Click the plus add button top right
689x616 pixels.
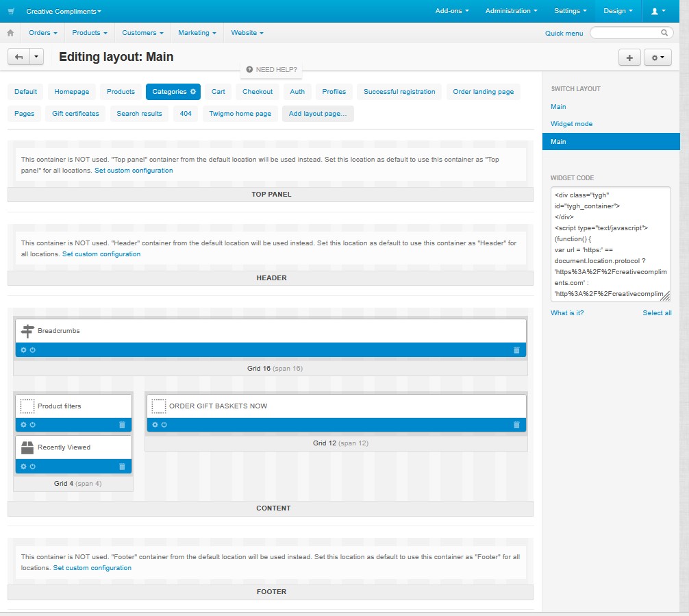tap(629, 58)
